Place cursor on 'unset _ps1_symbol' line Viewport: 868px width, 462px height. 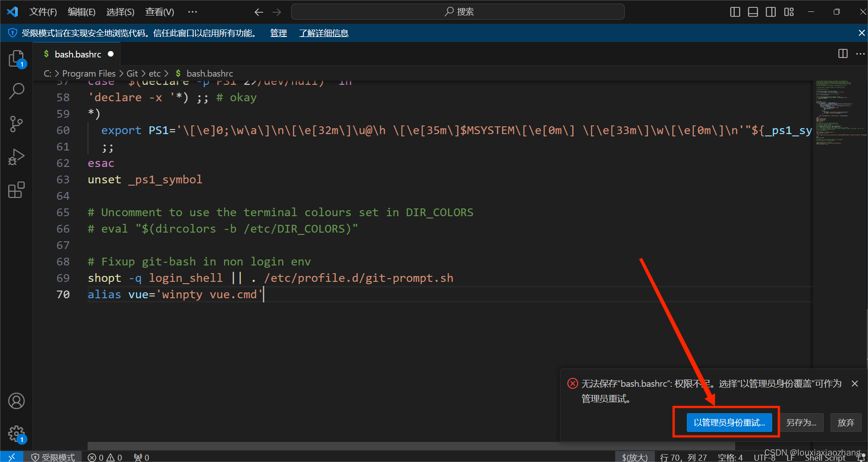[145, 180]
